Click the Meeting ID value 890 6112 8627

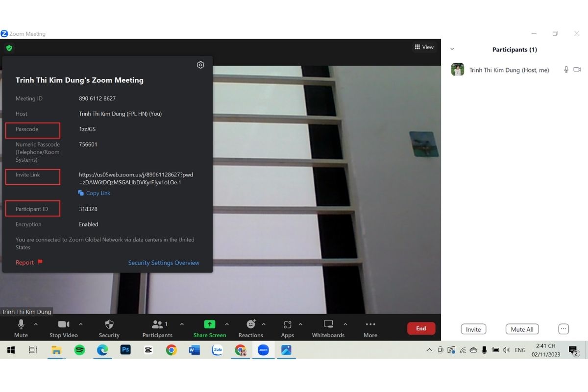pyautogui.click(x=98, y=98)
